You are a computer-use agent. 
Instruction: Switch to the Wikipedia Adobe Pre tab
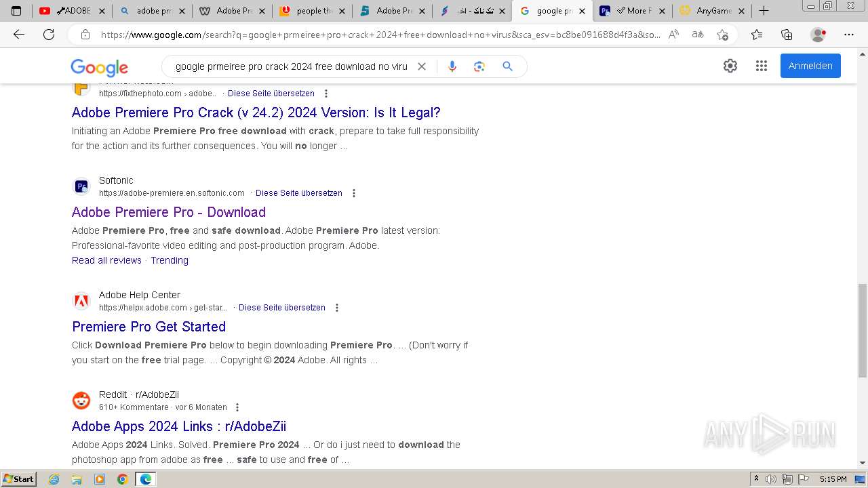point(233,11)
